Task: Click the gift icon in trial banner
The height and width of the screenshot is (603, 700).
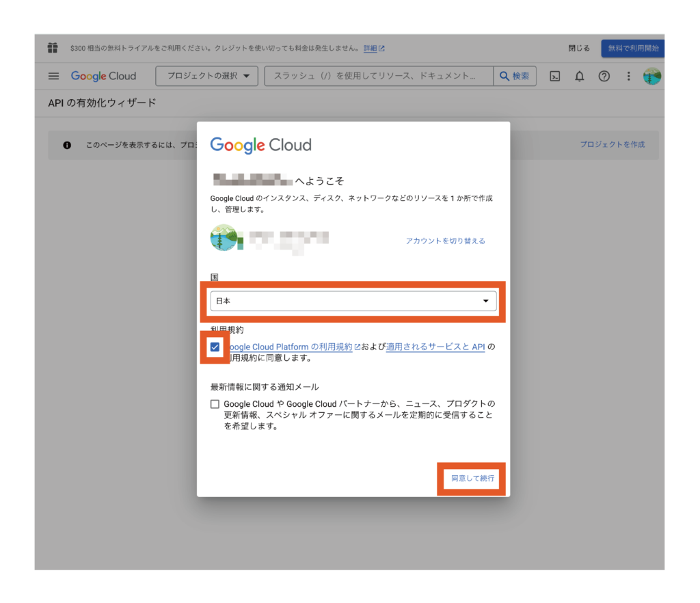Action: point(53,48)
